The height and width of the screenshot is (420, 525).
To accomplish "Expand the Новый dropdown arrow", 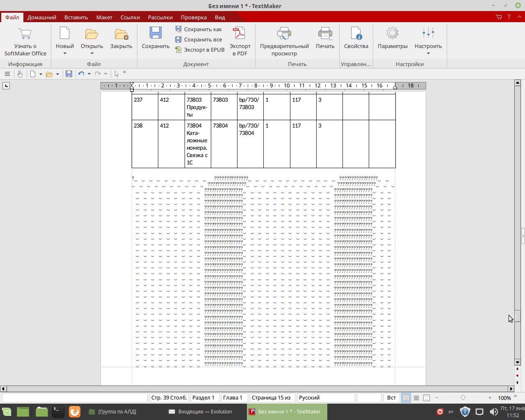I will tap(65, 54).
